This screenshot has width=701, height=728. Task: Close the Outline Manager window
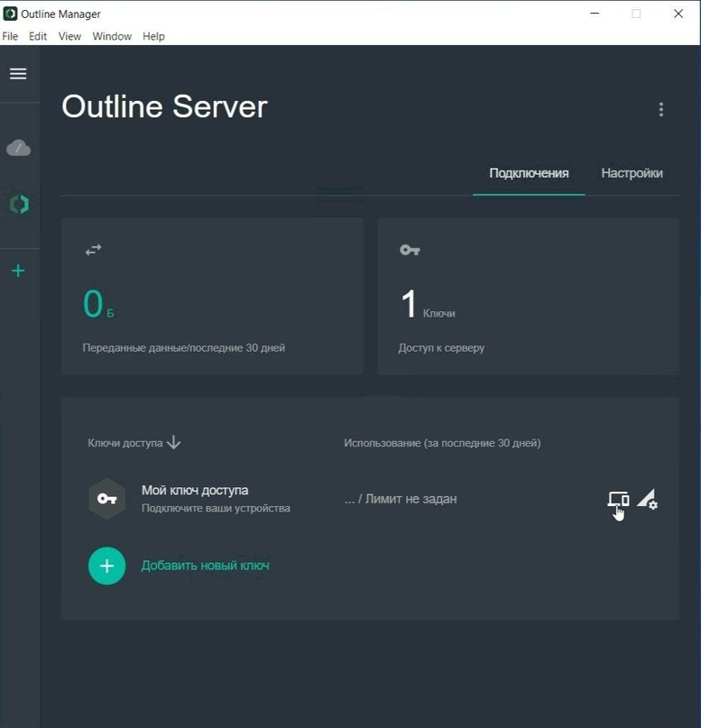pos(678,14)
